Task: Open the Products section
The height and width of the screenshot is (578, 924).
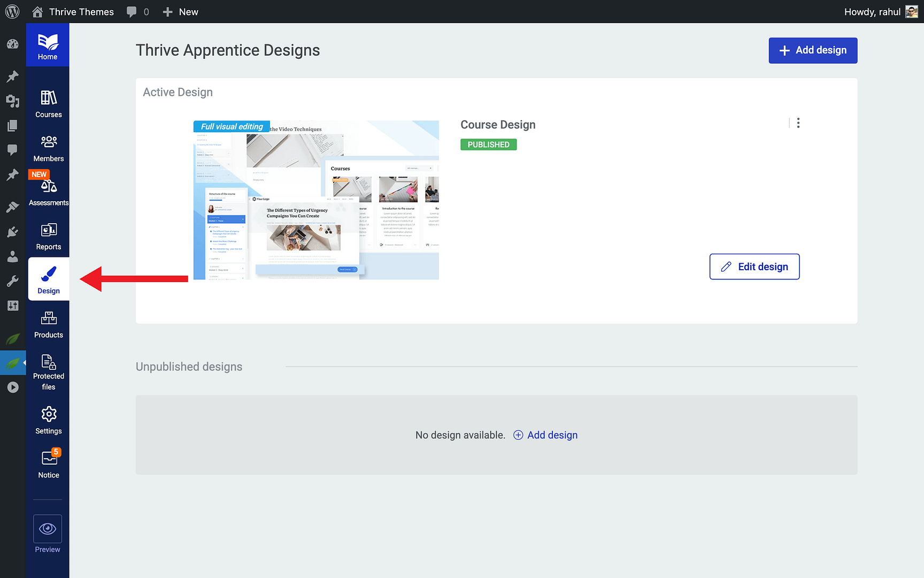Action: point(48,324)
